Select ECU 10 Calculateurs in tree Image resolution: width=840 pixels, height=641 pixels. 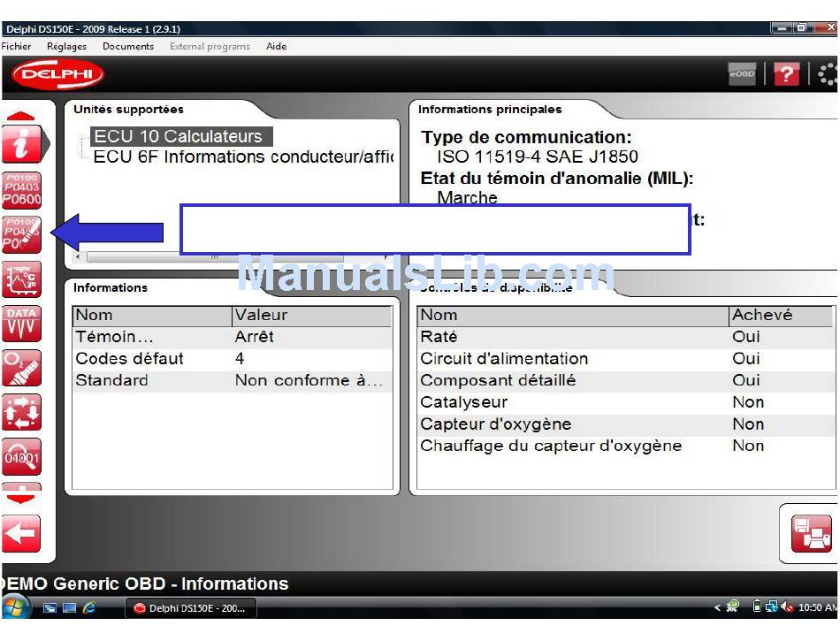tap(181, 136)
